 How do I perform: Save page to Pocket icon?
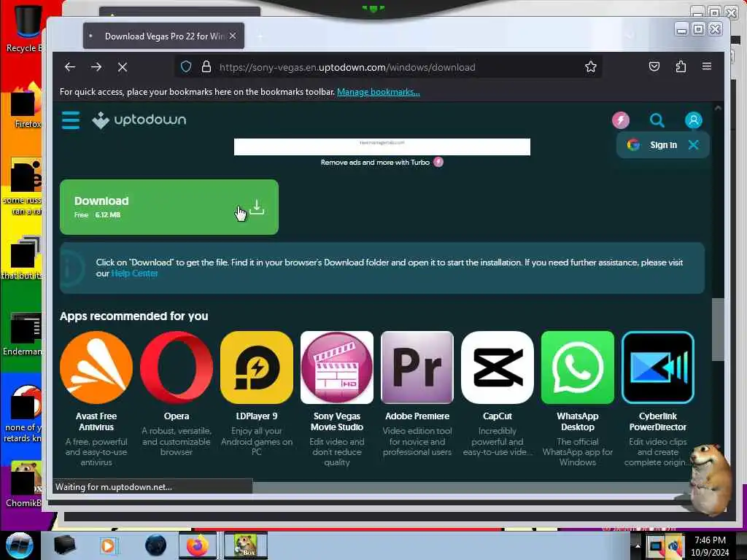point(654,66)
